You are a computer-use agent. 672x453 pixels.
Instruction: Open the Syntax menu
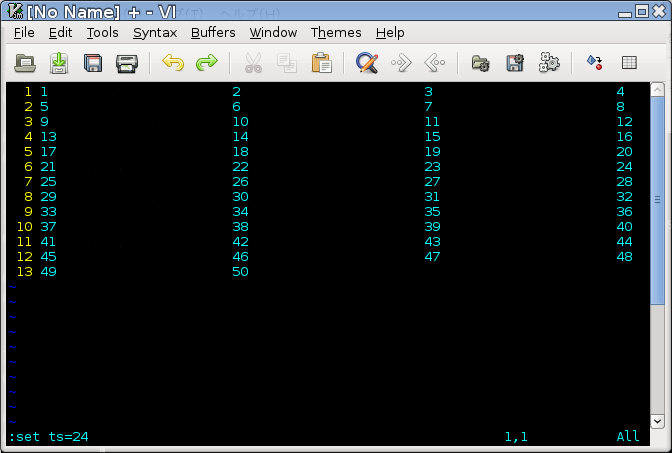(x=154, y=32)
